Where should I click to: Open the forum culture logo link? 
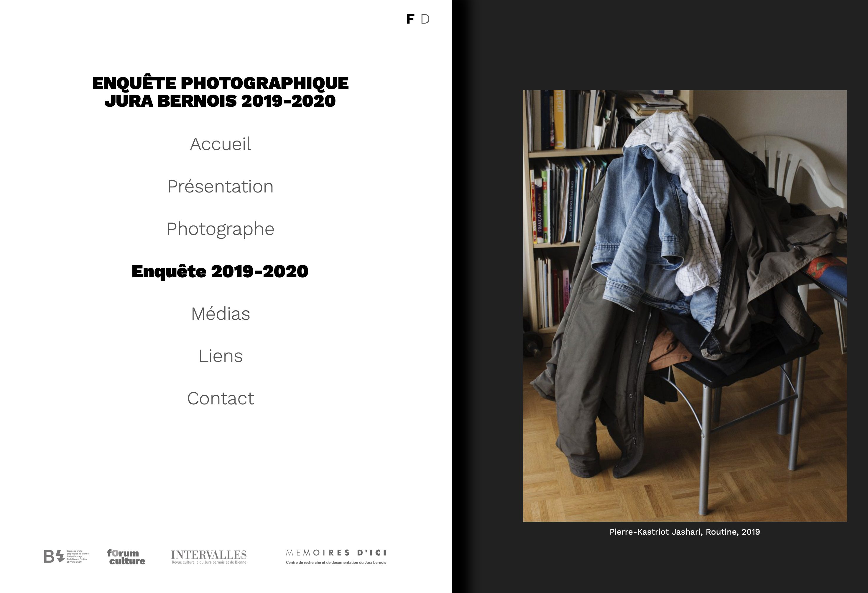pos(126,557)
